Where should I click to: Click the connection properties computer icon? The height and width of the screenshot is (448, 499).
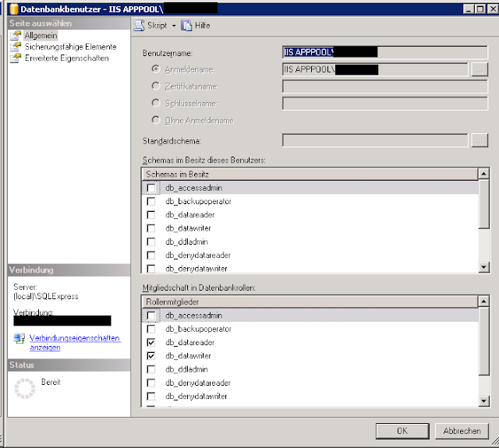(19, 338)
